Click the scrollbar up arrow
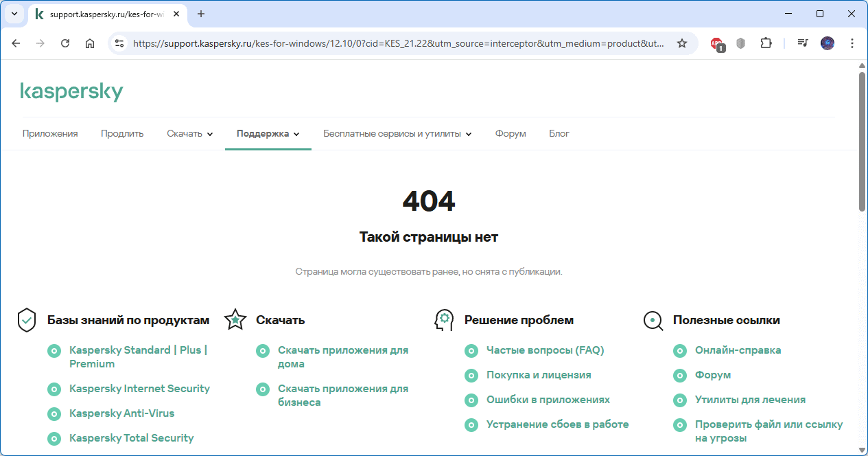Viewport: 868px width, 456px height. point(863,65)
